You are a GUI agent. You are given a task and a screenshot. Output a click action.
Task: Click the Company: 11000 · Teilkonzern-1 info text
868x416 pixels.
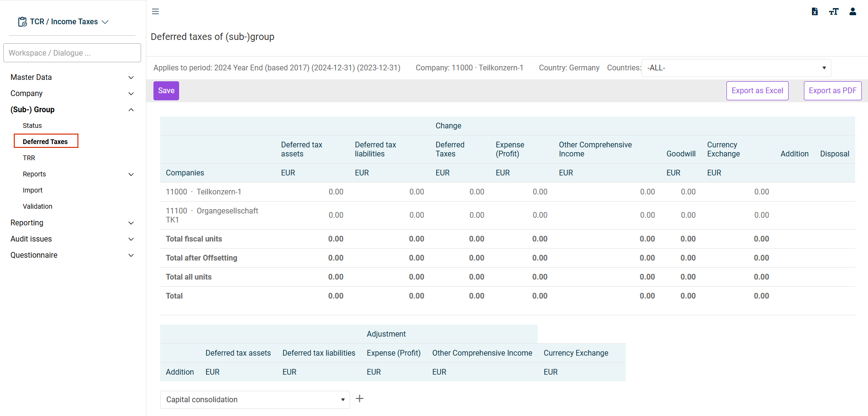[x=469, y=68]
